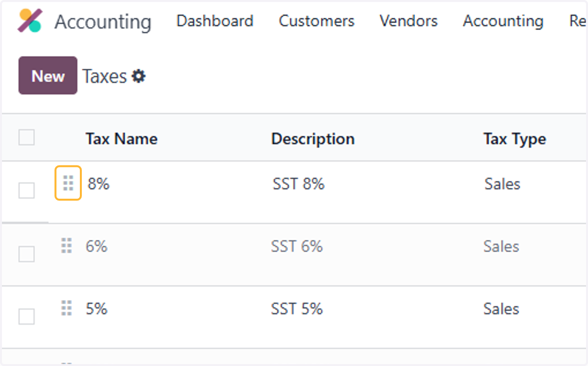Open the 5% tax record

coord(97,309)
